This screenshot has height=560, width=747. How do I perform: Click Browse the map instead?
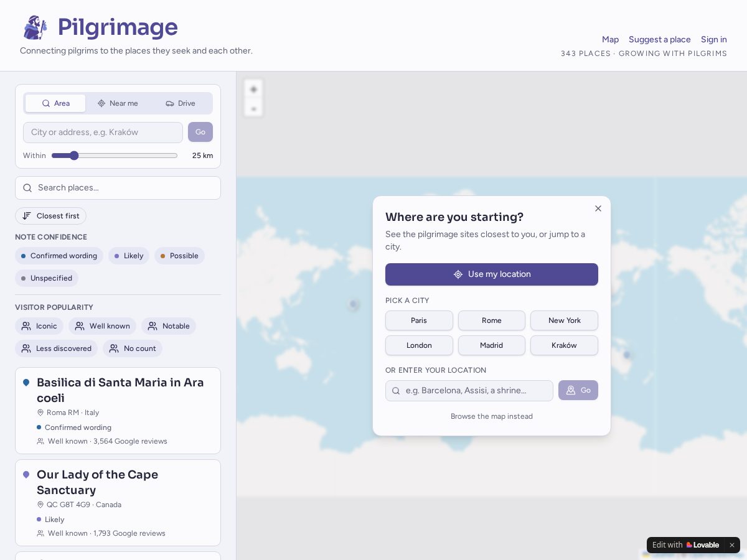click(492, 416)
